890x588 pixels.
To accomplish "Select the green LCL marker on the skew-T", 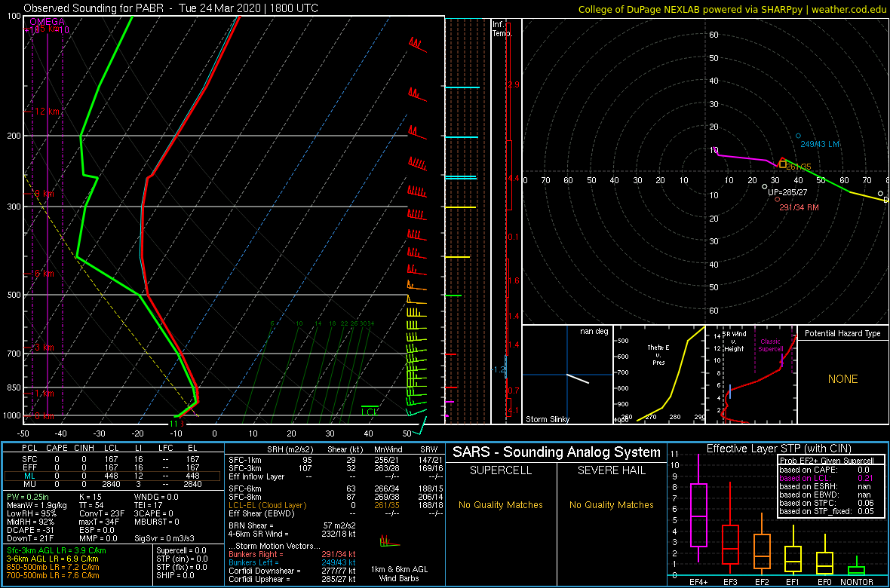I will point(370,410).
